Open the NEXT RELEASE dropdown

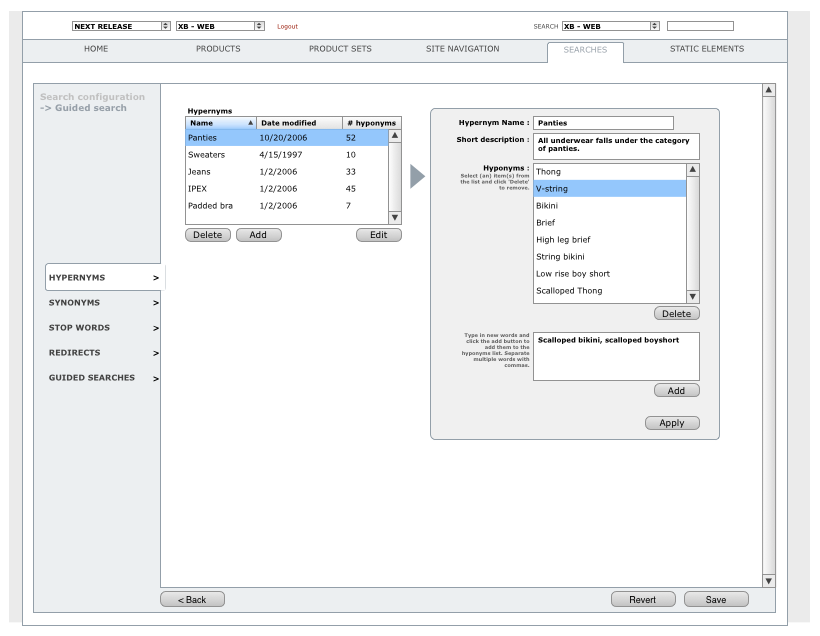click(x=121, y=26)
